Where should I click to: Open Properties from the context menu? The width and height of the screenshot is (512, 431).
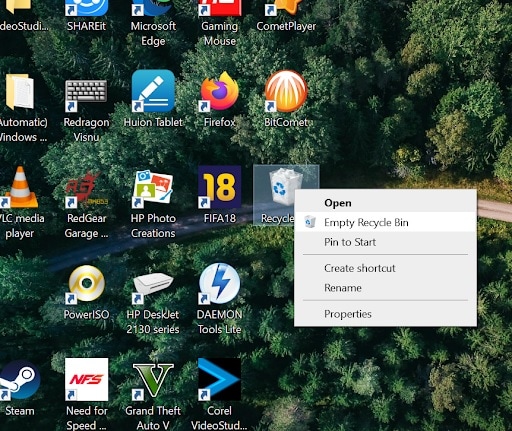point(385,314)
